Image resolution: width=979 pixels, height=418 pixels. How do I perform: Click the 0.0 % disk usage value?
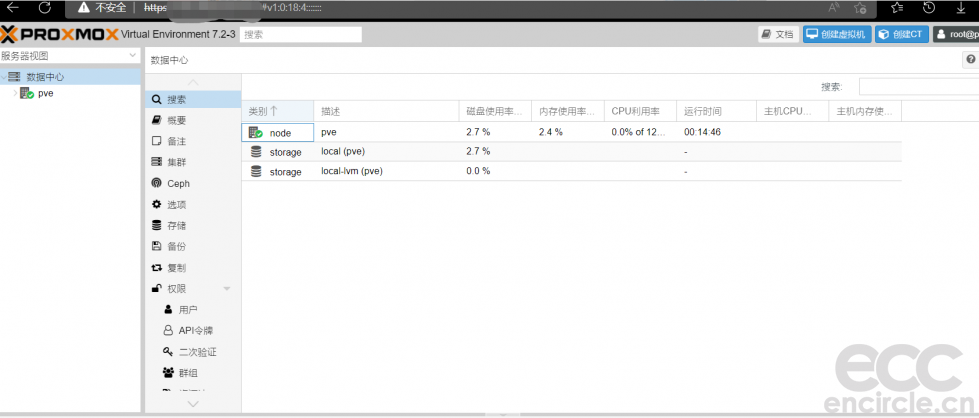[x=478, y=171]
